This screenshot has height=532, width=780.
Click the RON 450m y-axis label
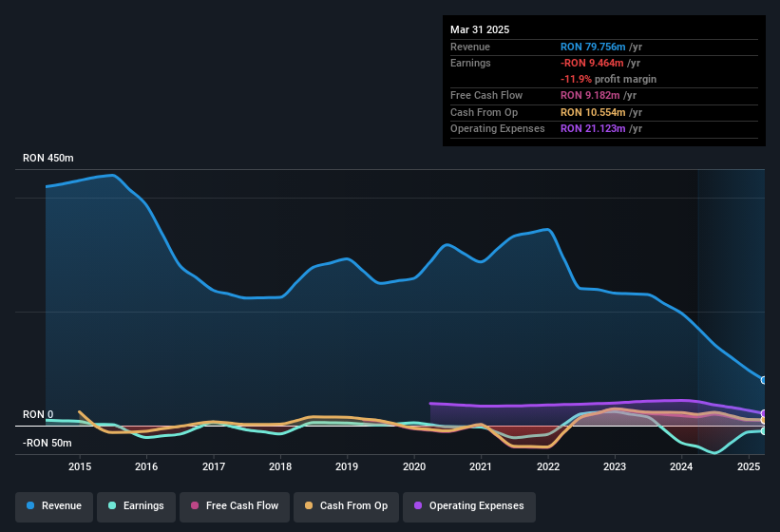[48, 158]
